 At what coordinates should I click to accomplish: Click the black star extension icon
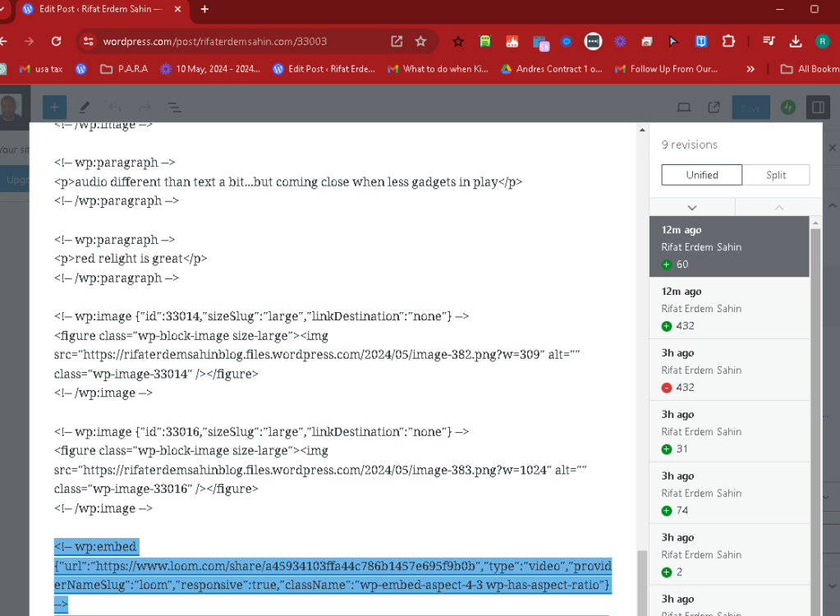pyautogui.click(x=458, y=41)
